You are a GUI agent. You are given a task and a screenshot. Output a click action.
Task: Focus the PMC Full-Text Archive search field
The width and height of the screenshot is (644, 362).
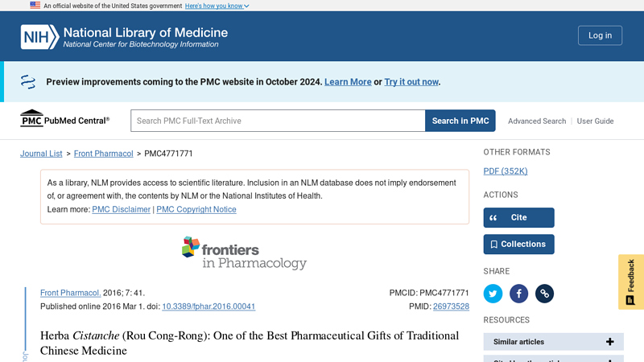(x=278, y=121)
